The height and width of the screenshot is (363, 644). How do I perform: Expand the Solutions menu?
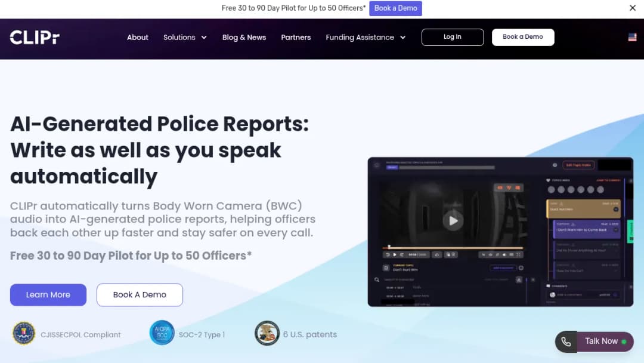click(x=185, y=38)
